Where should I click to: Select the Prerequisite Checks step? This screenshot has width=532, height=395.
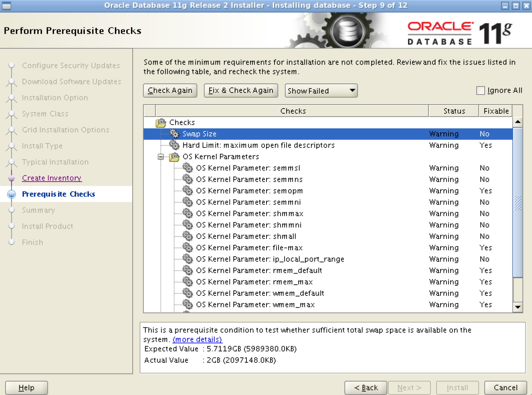coord(58,194)
